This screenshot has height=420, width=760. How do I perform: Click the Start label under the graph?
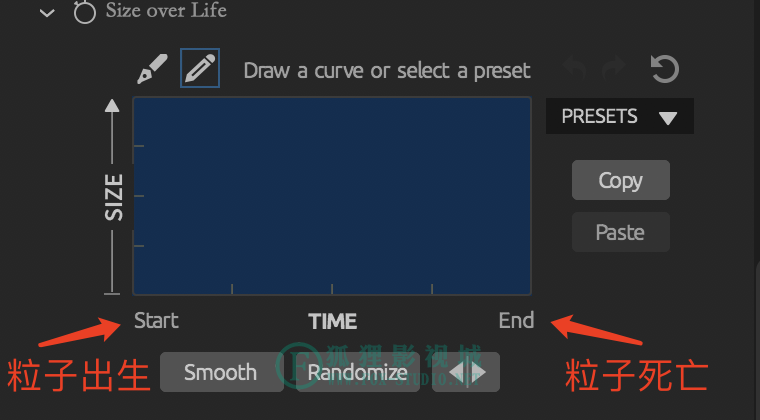click(156, 320)
